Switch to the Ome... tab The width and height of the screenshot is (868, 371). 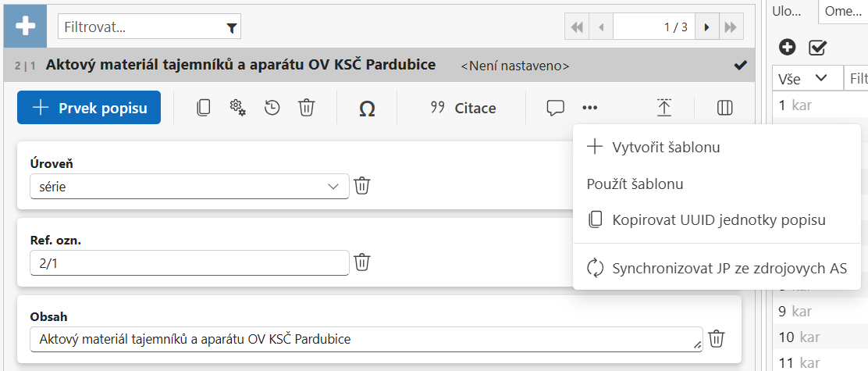click(843, 12)
